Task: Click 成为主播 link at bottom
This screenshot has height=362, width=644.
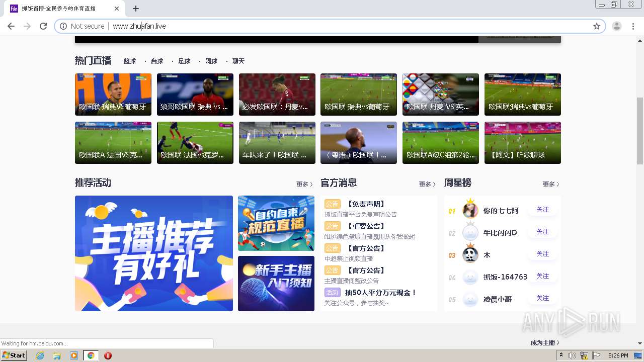Action: pyautogui.click(x=544, y=343)
